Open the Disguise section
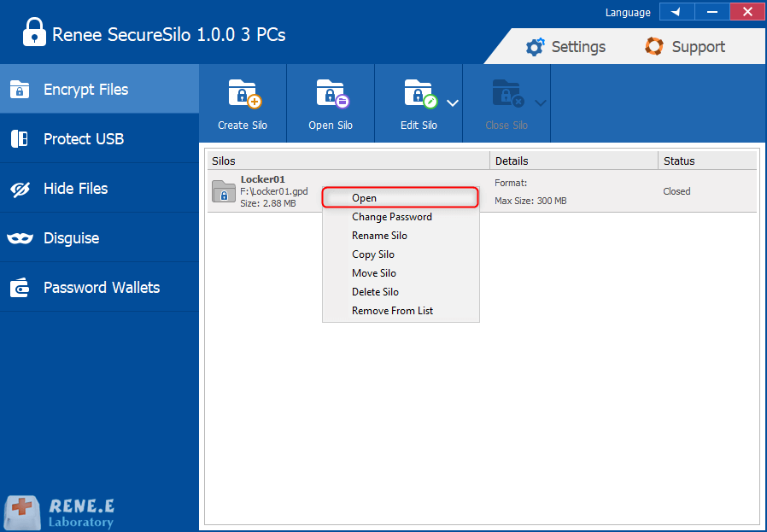The width and height of the screenshot is (767, 532). click(x=99, y=237)
